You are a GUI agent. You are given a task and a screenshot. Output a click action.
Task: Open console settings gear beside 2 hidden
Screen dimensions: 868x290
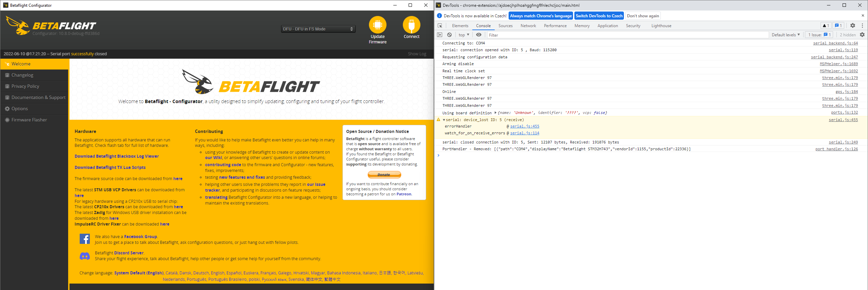pos(862,35)
